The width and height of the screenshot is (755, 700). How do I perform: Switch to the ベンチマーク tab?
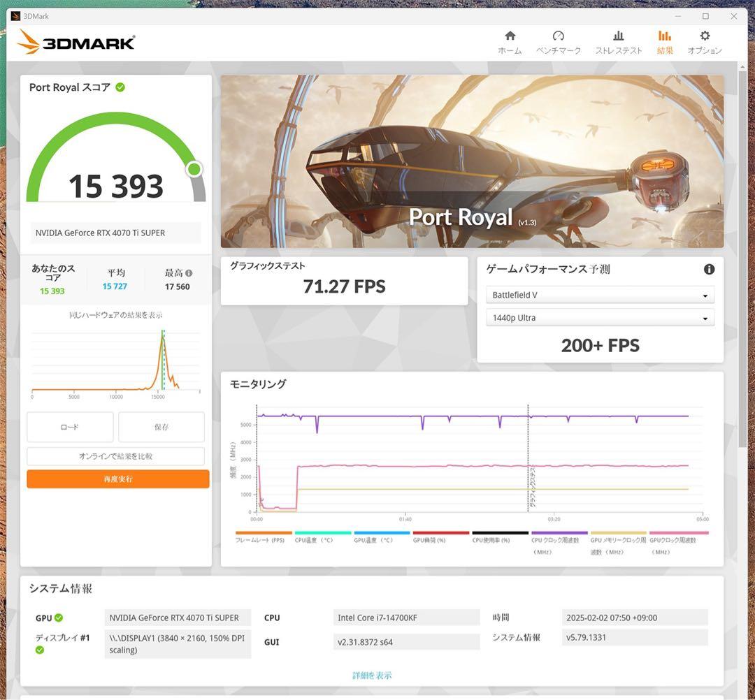point(559,41)
